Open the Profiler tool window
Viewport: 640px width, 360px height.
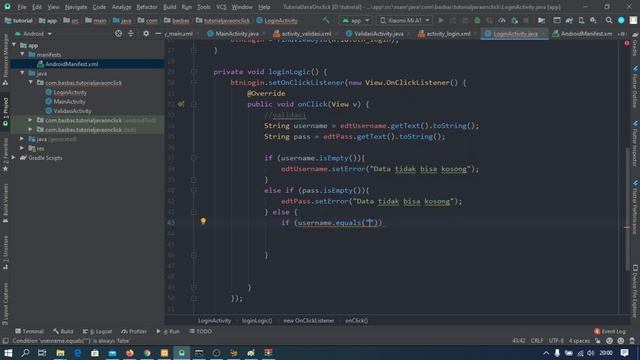click(x=134, y=331)
